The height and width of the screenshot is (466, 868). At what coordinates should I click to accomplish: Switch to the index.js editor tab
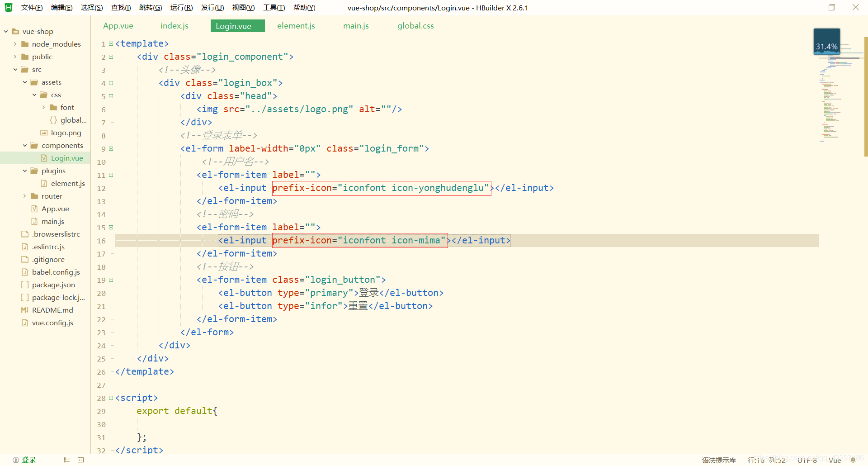point(175,26)
